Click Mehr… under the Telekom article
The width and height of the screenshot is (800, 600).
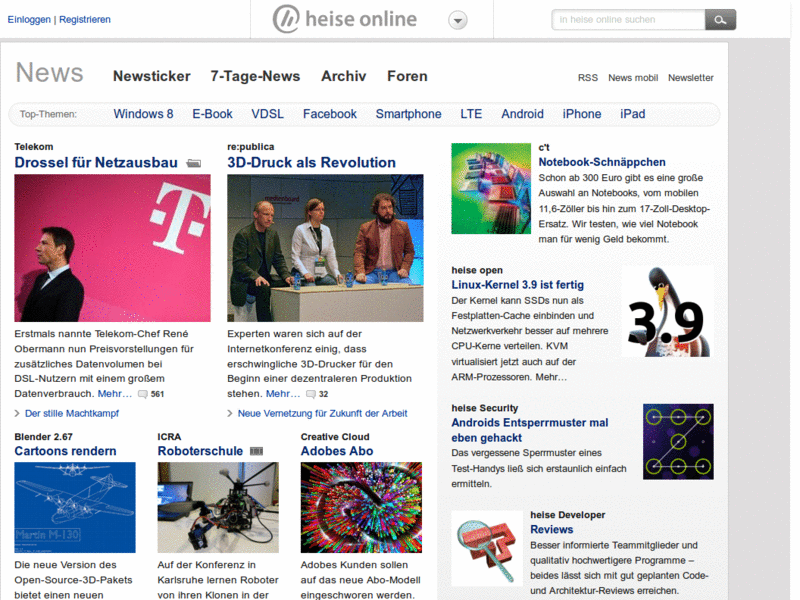115,394
